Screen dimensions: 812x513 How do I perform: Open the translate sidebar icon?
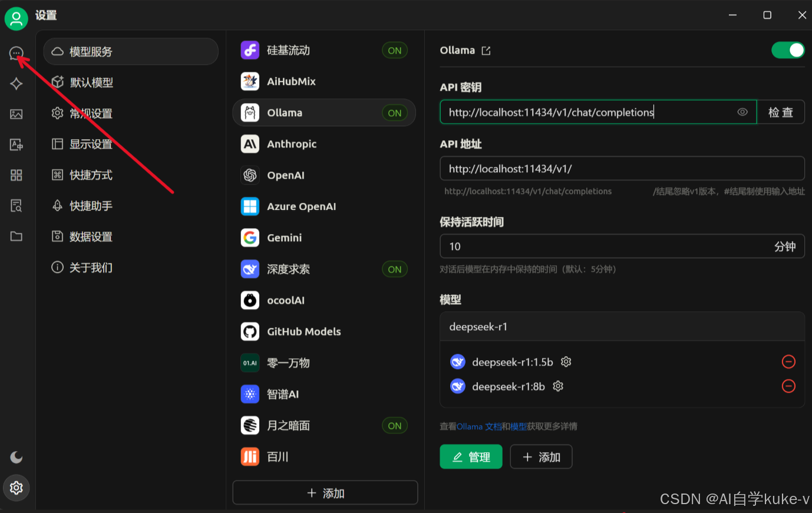click(x=16, y=144)
